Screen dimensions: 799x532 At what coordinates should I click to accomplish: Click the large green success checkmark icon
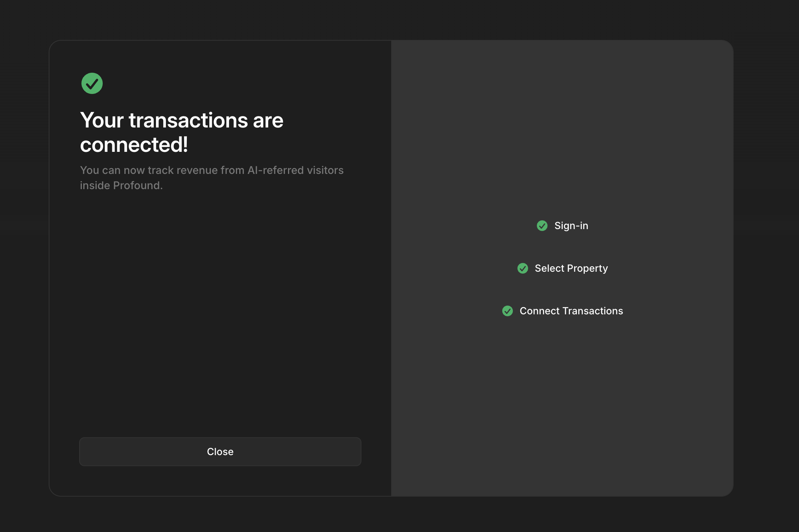(92, 83)
